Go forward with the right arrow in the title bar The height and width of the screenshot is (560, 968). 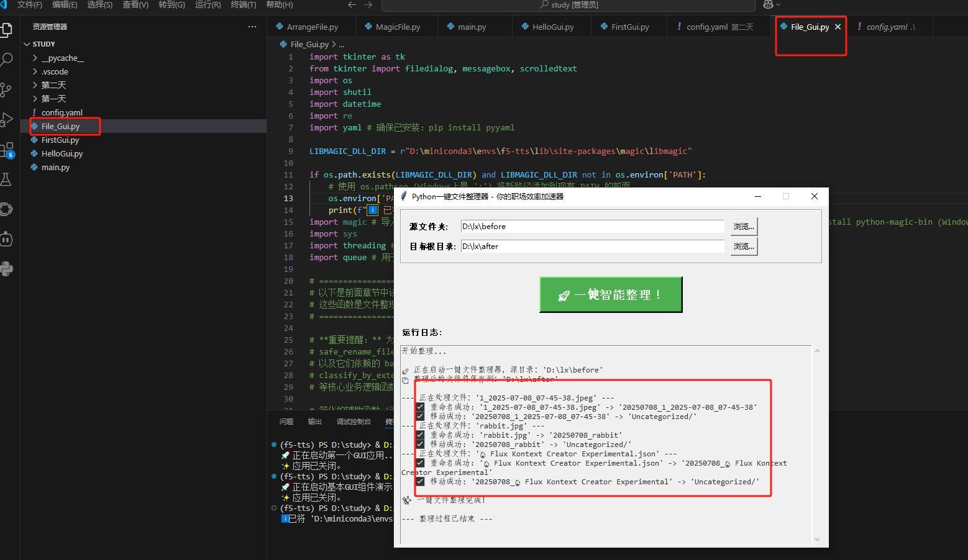click(368, 4)
